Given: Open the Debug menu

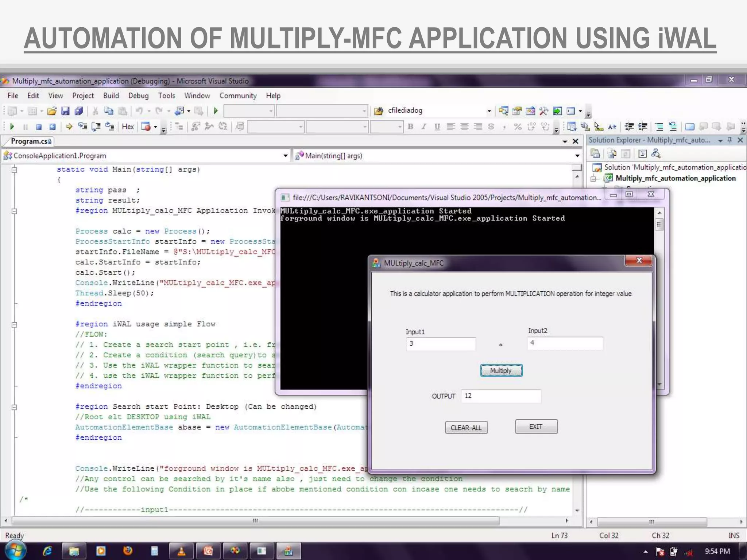Looking at the screenshot, I should (x=138, y=96).
